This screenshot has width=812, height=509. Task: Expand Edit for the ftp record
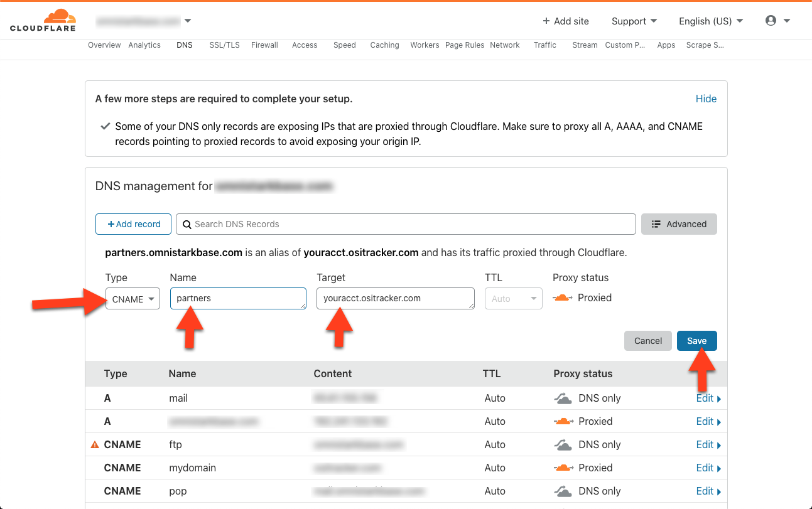click(x=708, y=444)
